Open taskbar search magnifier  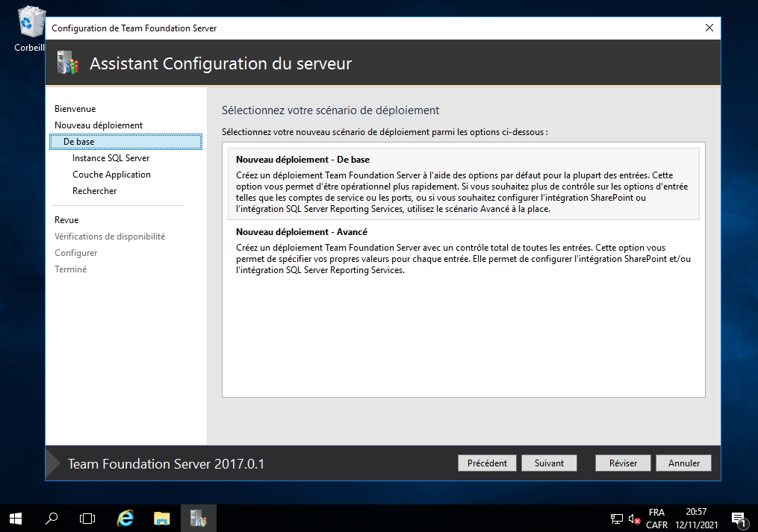52,518
